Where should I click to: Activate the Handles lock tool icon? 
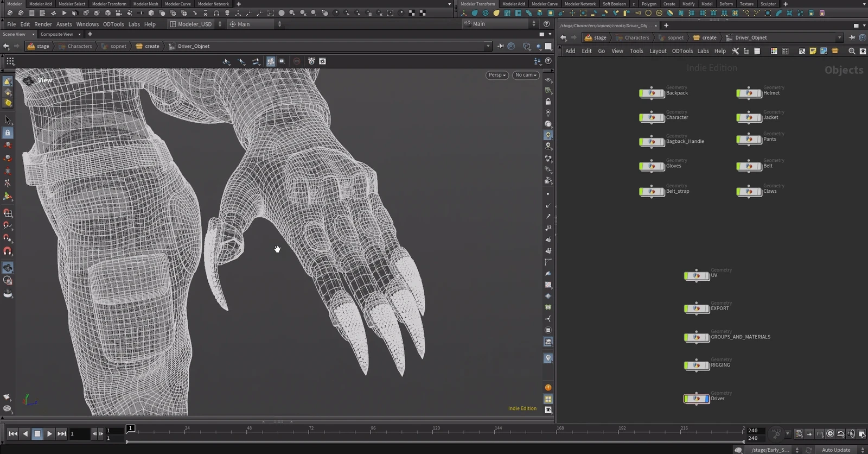click(8, 133)
